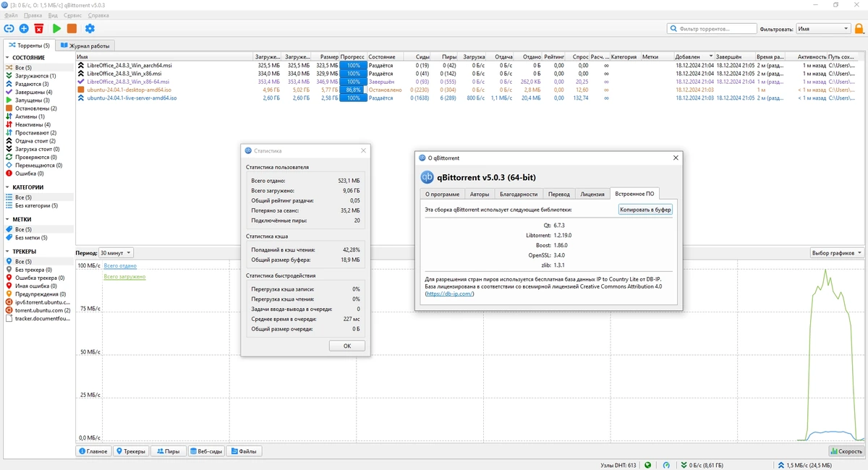
Task: Open the Перевод tab in About dialog
Action: 559,194
